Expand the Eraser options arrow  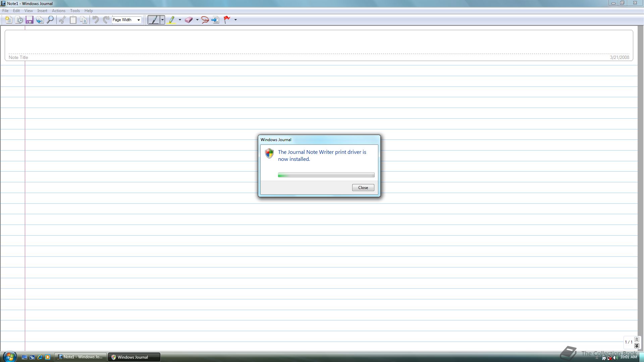click(197, 20)
